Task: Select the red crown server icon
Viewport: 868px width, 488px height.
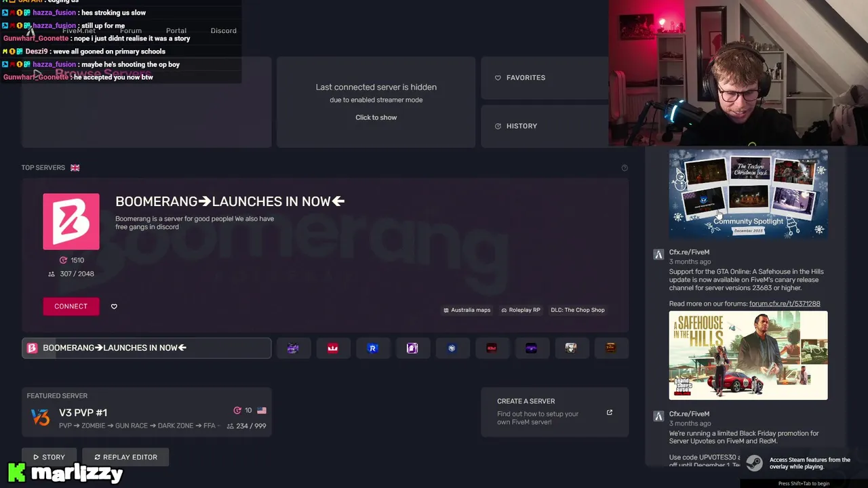Action: (333, 348)
